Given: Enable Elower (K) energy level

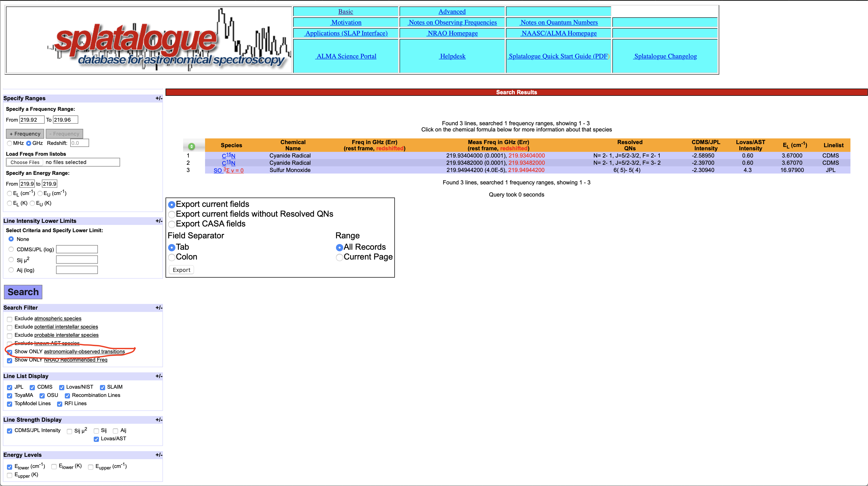Looking at the screenshot, I should [54, 467].
